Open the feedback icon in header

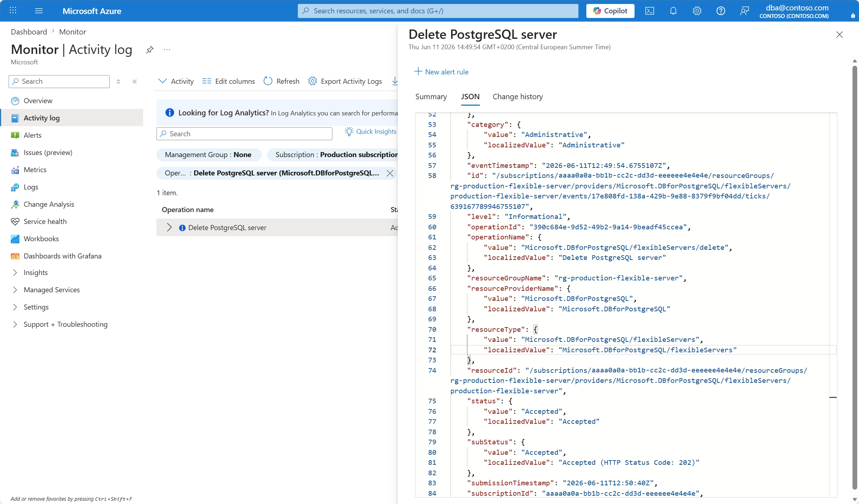coord(745,11)
